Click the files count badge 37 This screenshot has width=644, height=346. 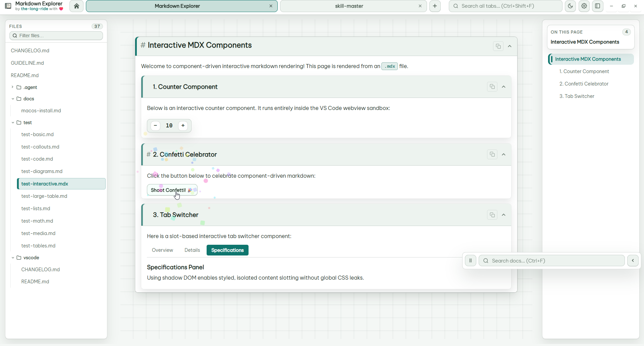97,26
